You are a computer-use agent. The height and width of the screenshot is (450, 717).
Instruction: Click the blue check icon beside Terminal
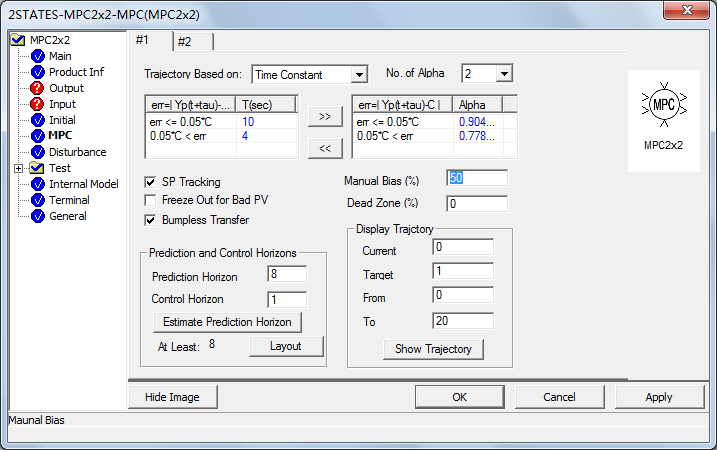point(37,200)
